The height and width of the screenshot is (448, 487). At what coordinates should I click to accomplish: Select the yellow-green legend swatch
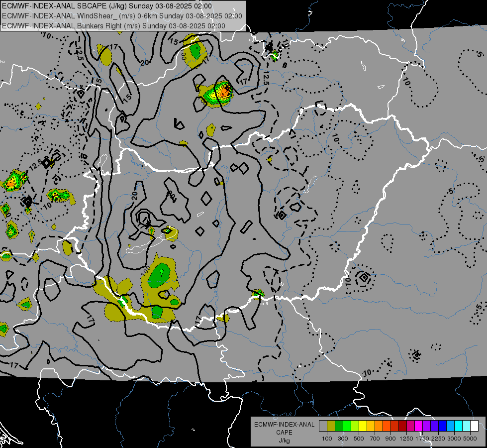tap(355, 426)
